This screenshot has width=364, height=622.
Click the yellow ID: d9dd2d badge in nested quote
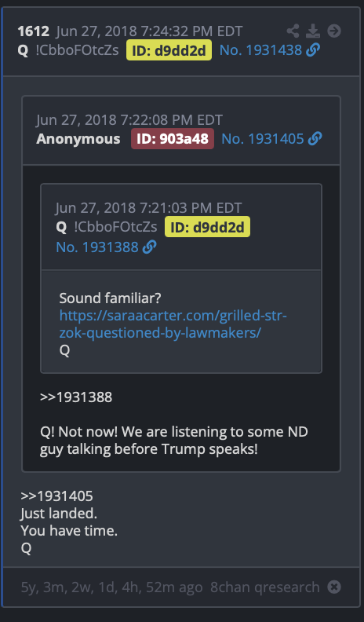(x=208, y=227)
